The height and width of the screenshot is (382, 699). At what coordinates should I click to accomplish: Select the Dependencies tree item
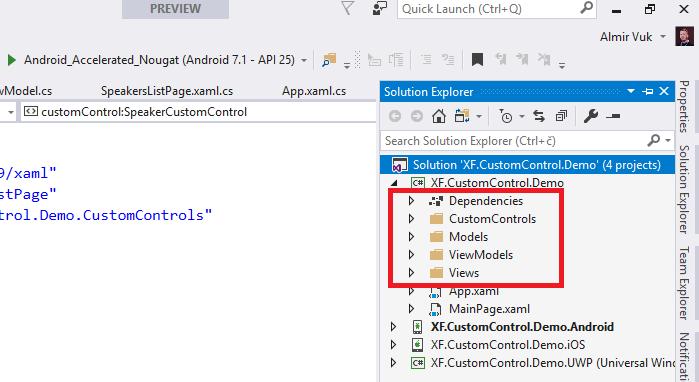pos(485,201)
